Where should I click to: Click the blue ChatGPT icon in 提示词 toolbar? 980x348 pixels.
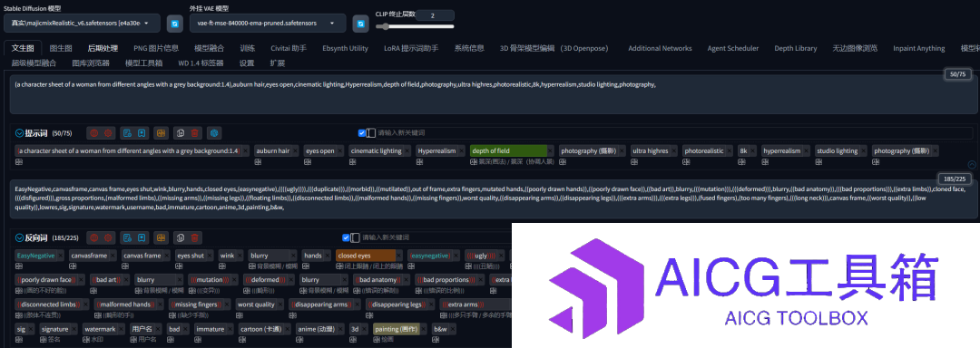click(x=215, y=133)
